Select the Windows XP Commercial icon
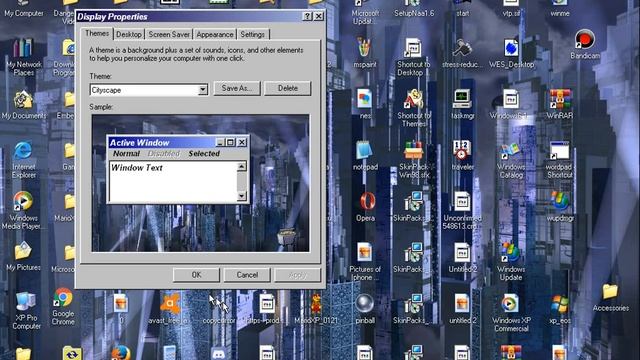Screen dimensions: 640x360 click(511, 313)
